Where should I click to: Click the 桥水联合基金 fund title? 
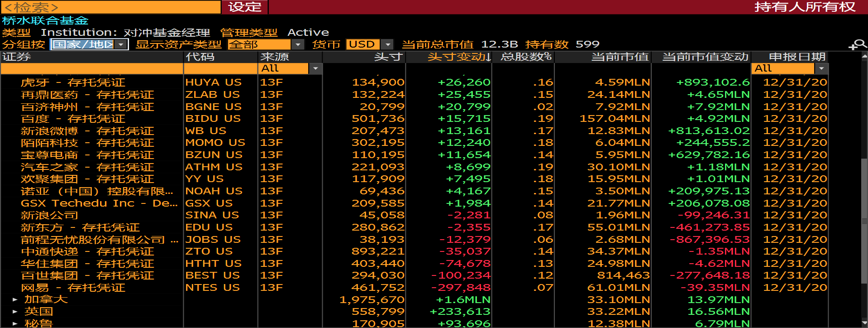(45, 20)
